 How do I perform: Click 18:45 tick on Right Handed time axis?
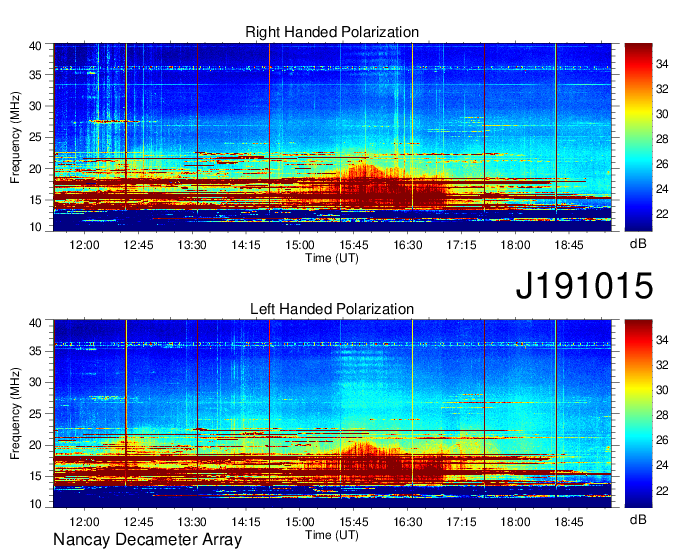click(569, 245)
